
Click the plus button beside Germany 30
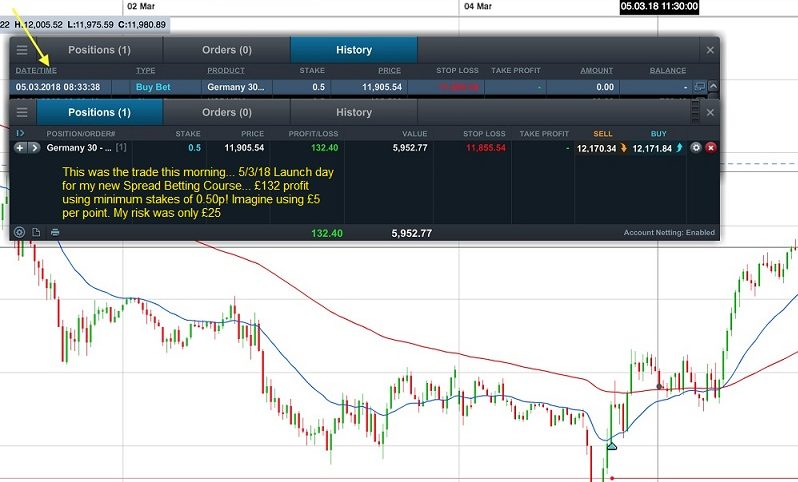(x=20, y=148)
